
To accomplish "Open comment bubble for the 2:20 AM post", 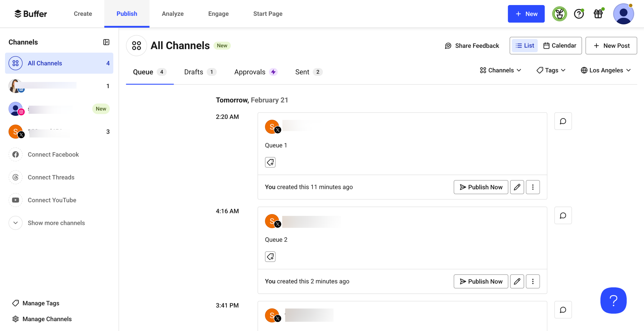I will tap(563, 121).
